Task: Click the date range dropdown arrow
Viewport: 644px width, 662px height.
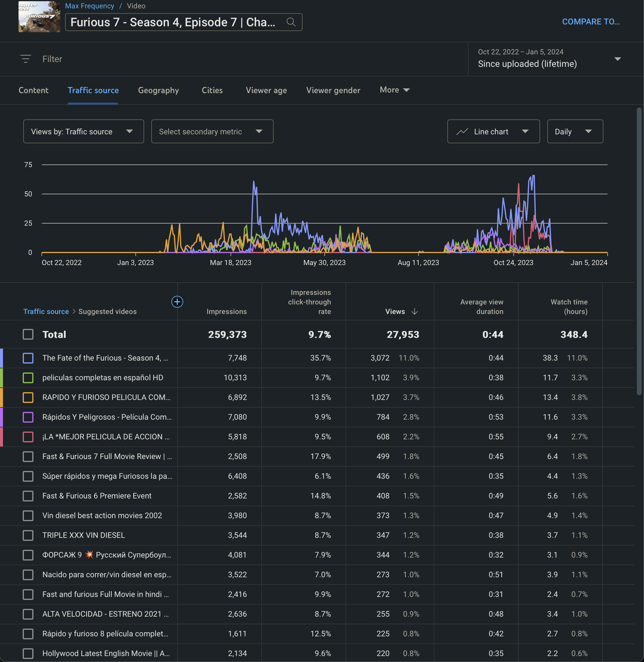Action: [617, 59]
